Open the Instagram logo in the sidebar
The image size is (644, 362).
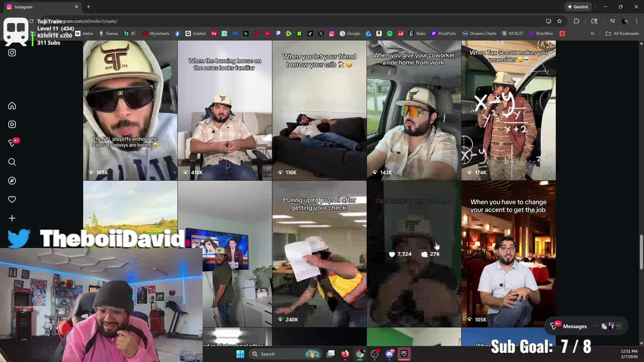(x=12, y=52)
